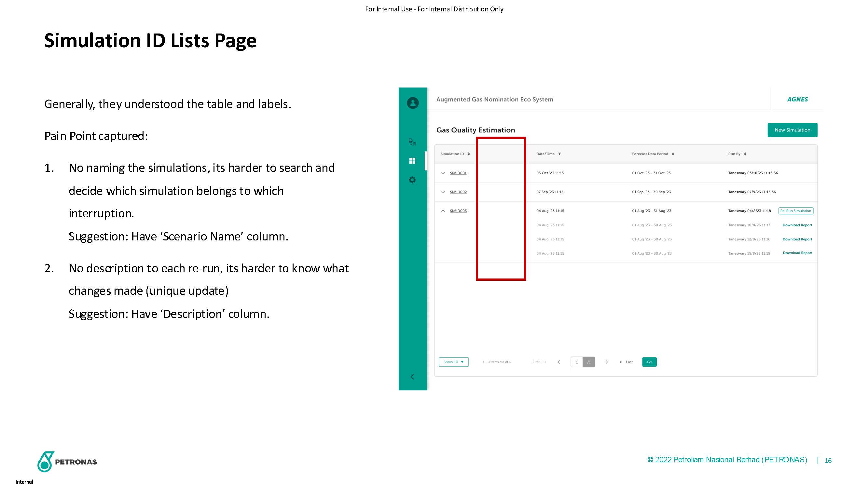Open the SIMID002 simulation link
This screenshot has height=488, width=868.
(x=458, y=192)
